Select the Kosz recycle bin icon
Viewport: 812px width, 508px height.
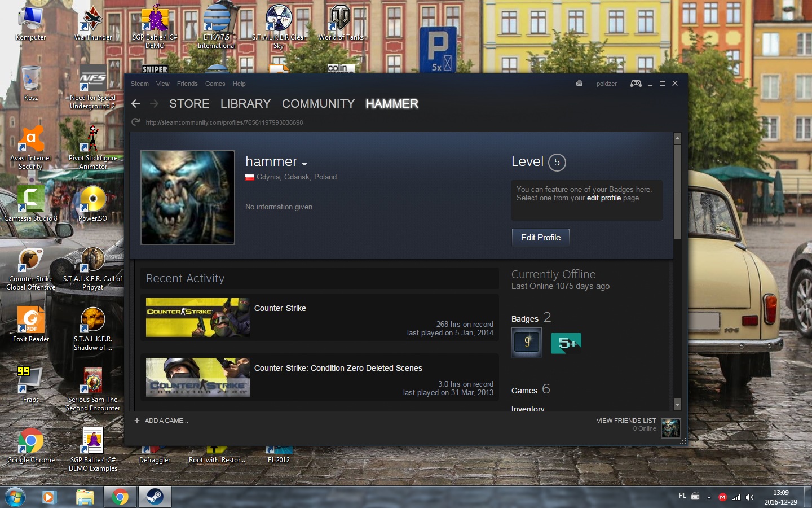[31, 83]
